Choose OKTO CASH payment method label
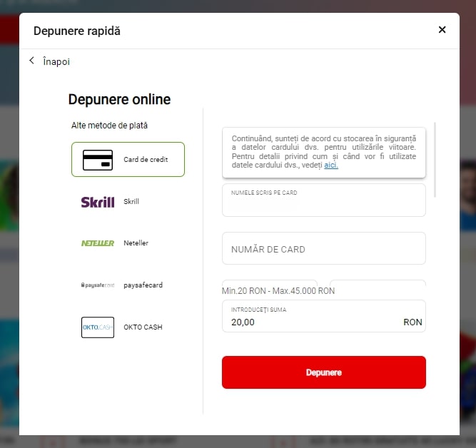476x448 pixels. click(x=143, y=327)
